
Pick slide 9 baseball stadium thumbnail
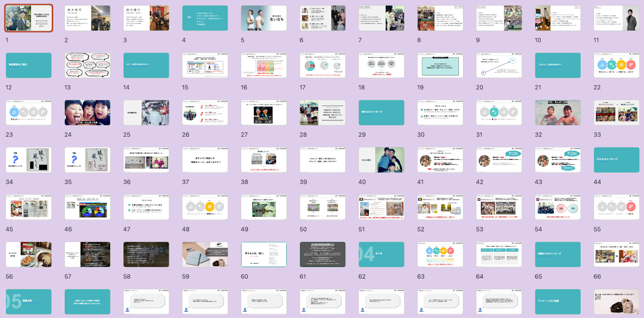pyautogui.click(x=499, y=18)
